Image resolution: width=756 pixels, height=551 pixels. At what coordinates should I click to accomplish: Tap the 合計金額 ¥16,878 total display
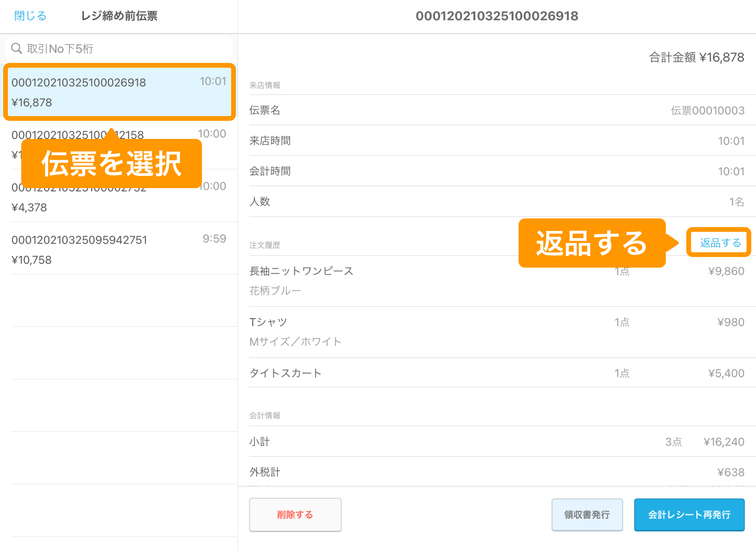(x=696, y=57)
